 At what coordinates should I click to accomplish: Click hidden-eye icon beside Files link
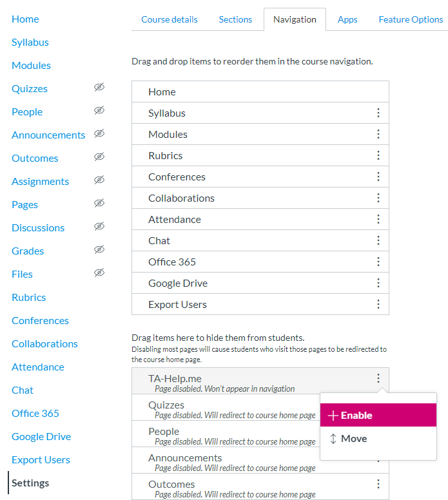pos(99,273)
